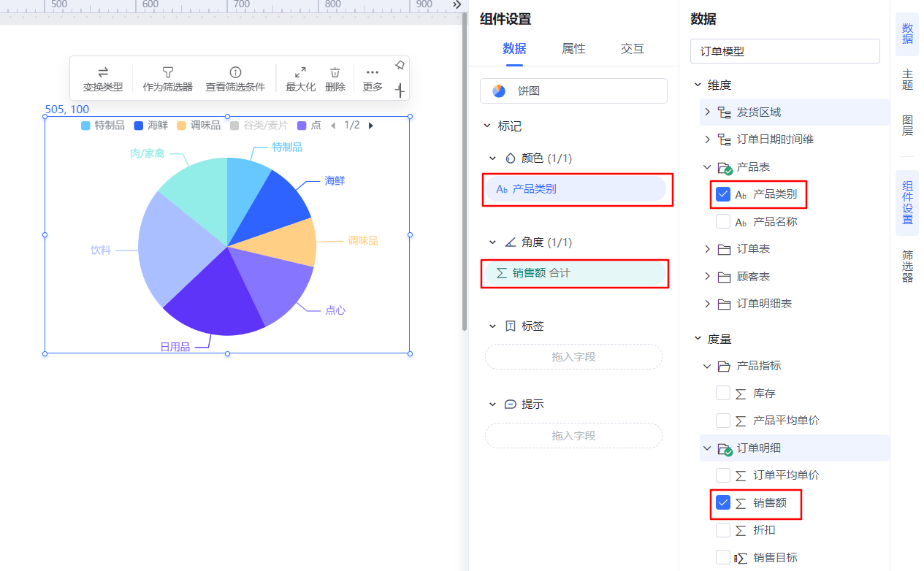Click the 调味品 legend color swatch
The width and height of the screenshot is (924, 571).
click(181, 126)
